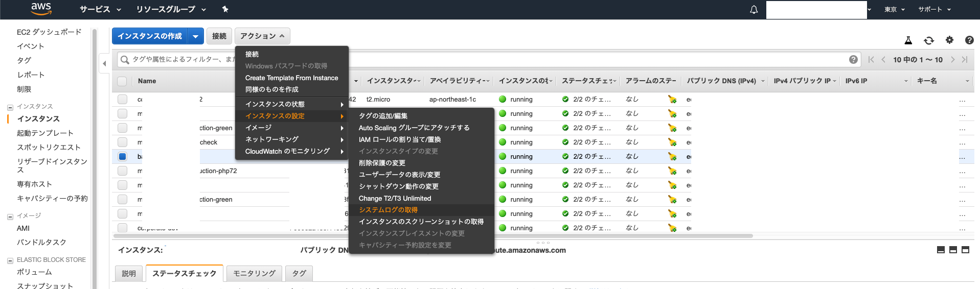Uncheck the selected highlighted row checkbox
980x289 pixels.
click(122, 156)
